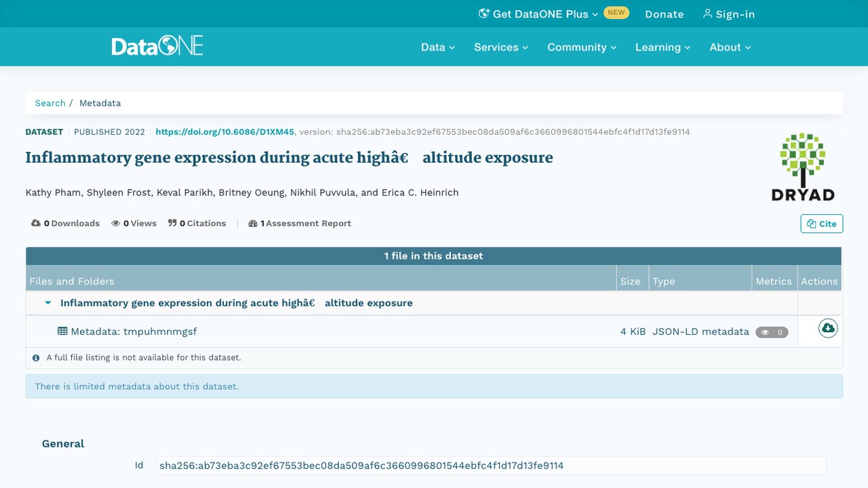Open the 1 Assessment Report link

tap(300, 223)
